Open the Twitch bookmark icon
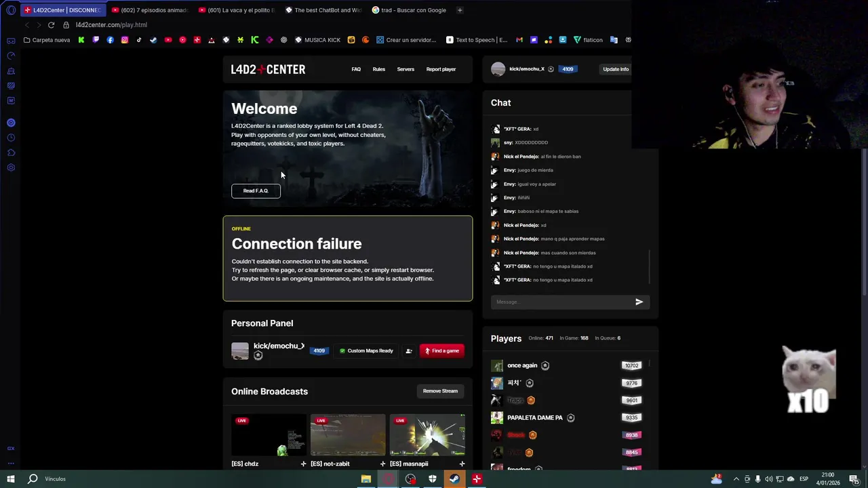868x488 pixels. click(x=96, y=40)
